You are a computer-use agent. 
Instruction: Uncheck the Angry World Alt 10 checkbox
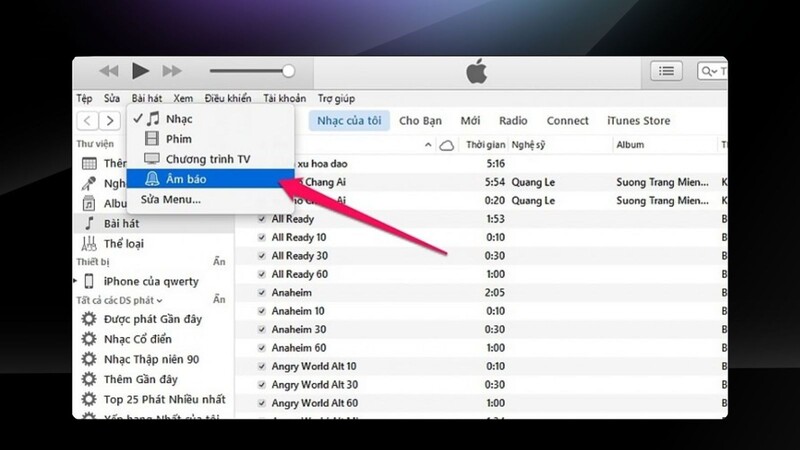click(x=262, y=366)
